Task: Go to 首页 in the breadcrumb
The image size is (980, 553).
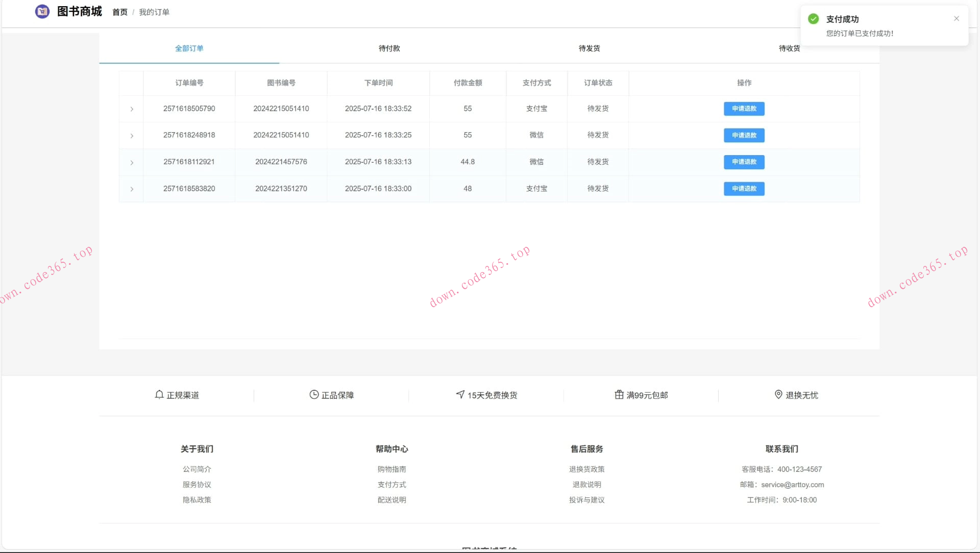Action: [120, 12]
